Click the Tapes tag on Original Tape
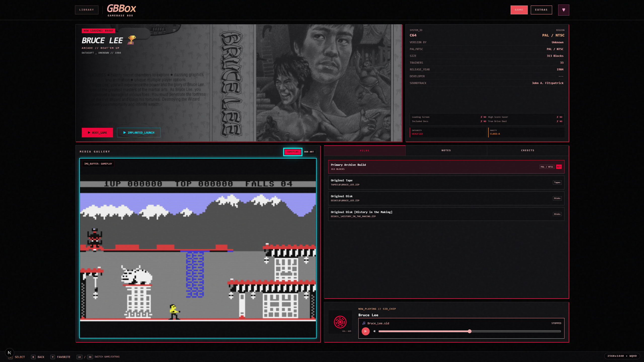Image resolution: width=644 pixels, height=362 pixels. coord(557,182)
